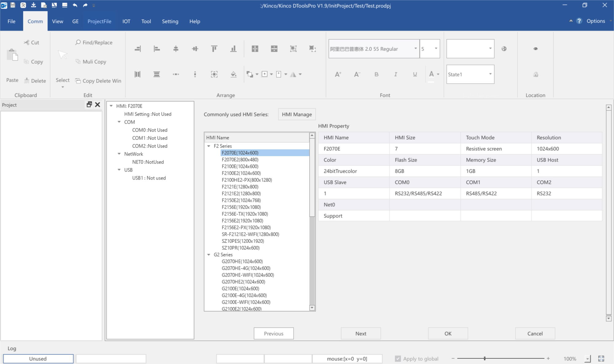Switch to the Setting ribbon tab

tap(170, 21)
